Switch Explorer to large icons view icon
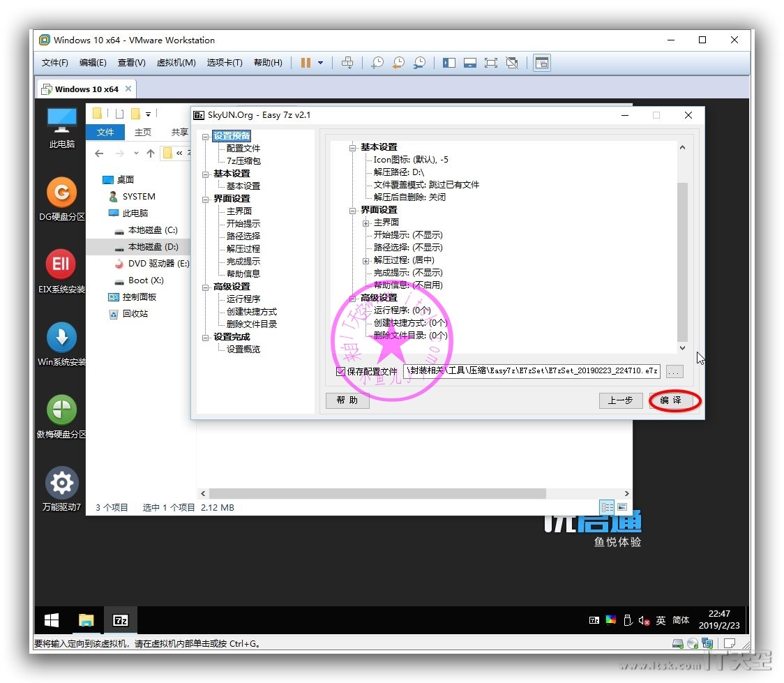 point(622,507)
